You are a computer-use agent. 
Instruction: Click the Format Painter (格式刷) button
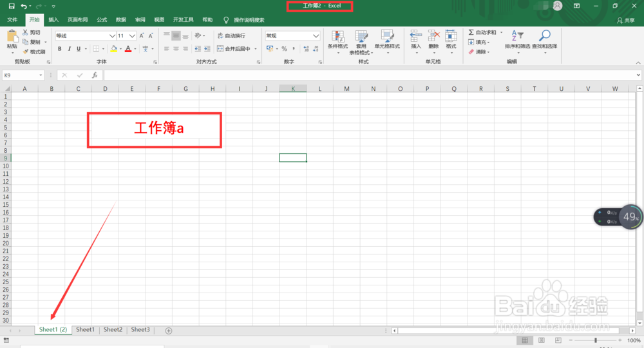34,52
